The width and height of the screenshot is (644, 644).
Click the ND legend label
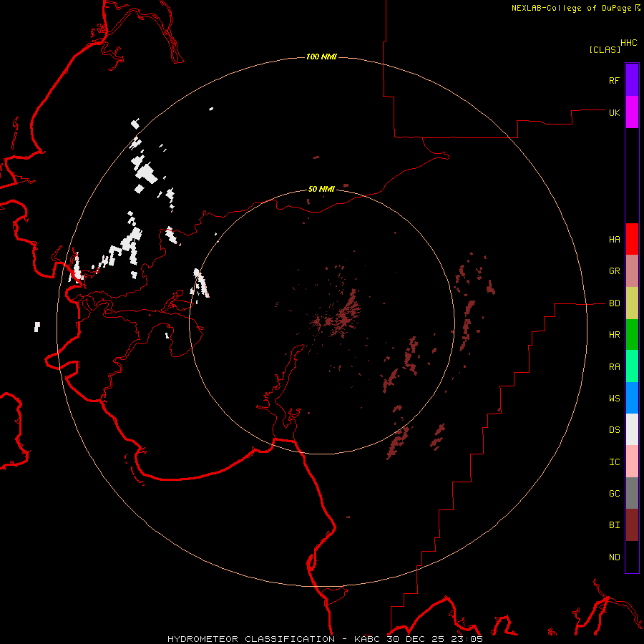pos(615,557)
